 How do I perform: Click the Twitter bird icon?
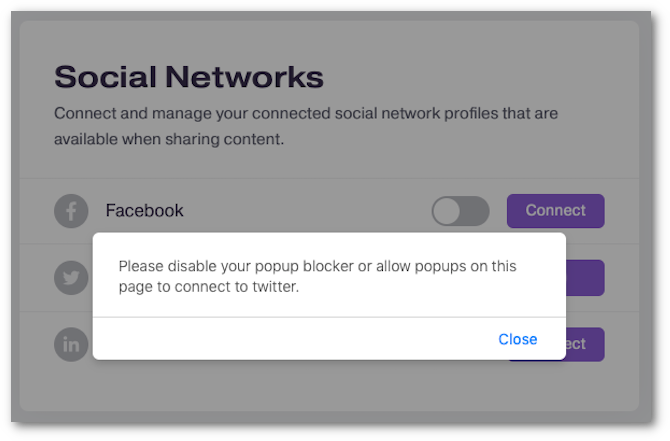coord(71,278)
